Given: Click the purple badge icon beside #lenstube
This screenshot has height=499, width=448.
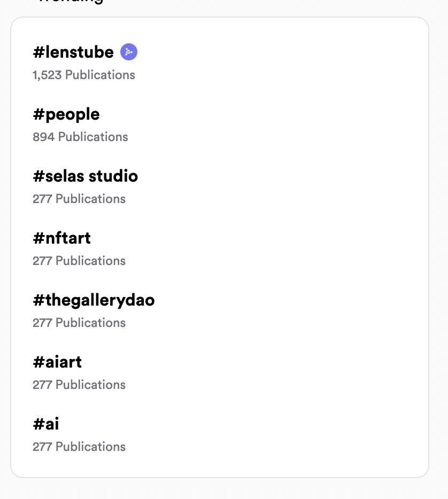Looking at the screenshot, I should (x=129, y=52).
